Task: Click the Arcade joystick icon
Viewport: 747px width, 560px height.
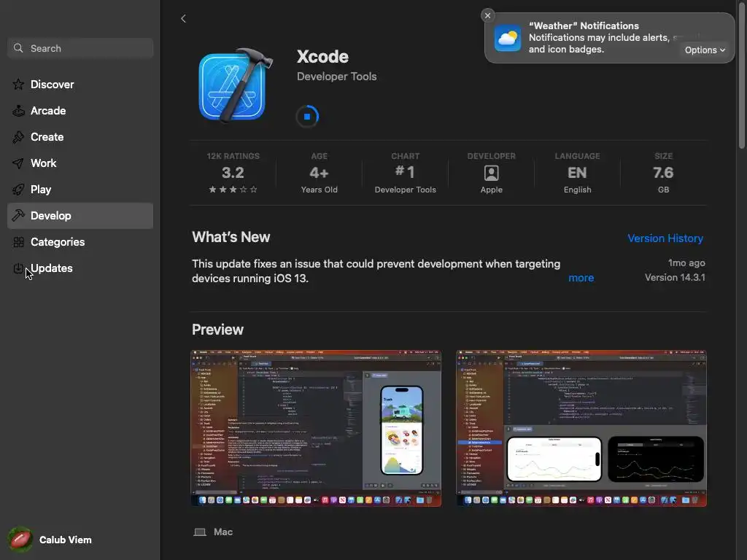Action: tap(18, 111)
